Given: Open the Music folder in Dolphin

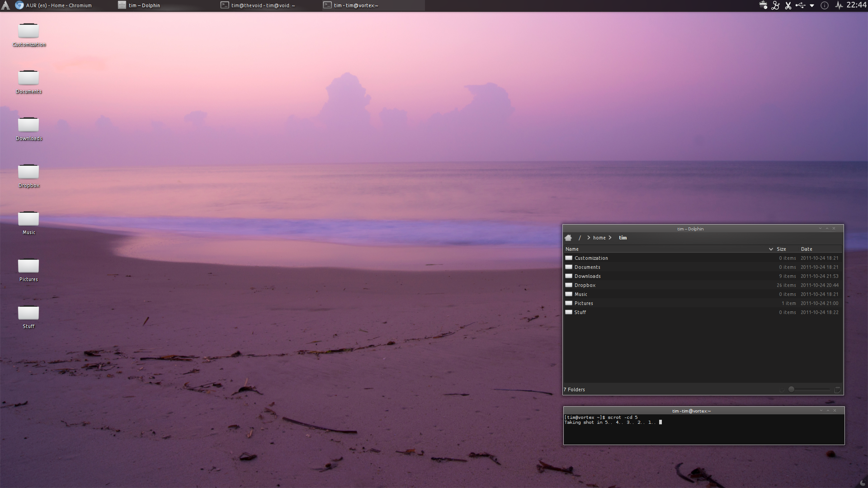Looking at the screenshot, I should pyautogui.click(x=581, y=294).
